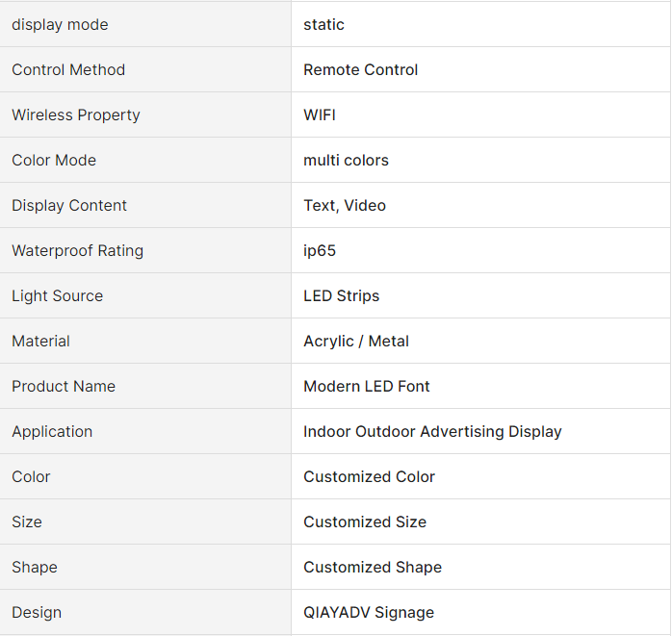Click the 'Customized Shape' value

pos(373,568)
